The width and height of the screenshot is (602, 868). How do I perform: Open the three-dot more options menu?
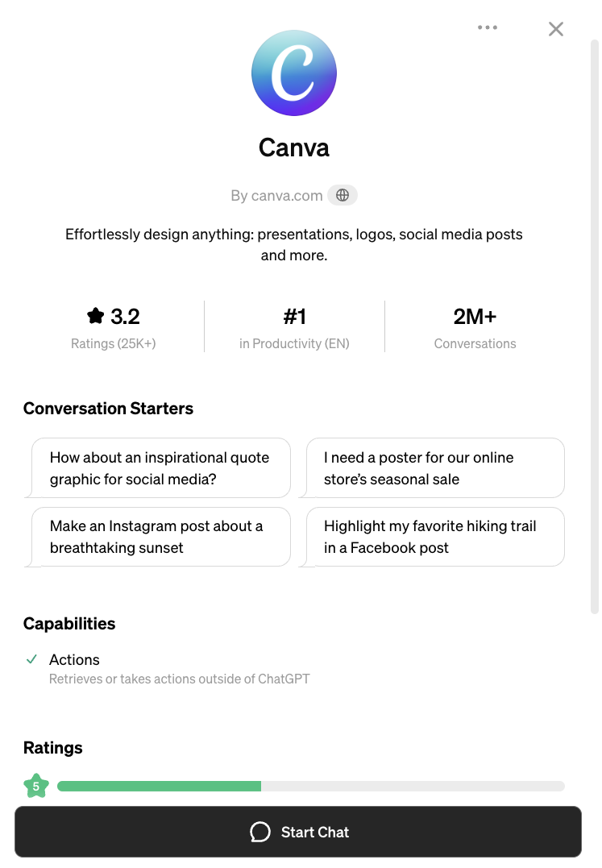click(488, 27)
